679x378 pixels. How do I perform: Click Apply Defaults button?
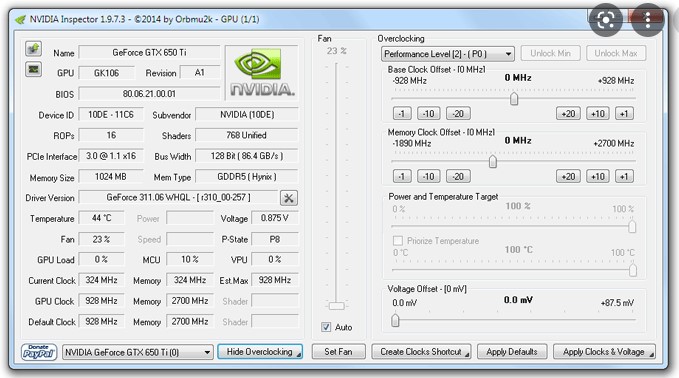click(x=512, y=352)
